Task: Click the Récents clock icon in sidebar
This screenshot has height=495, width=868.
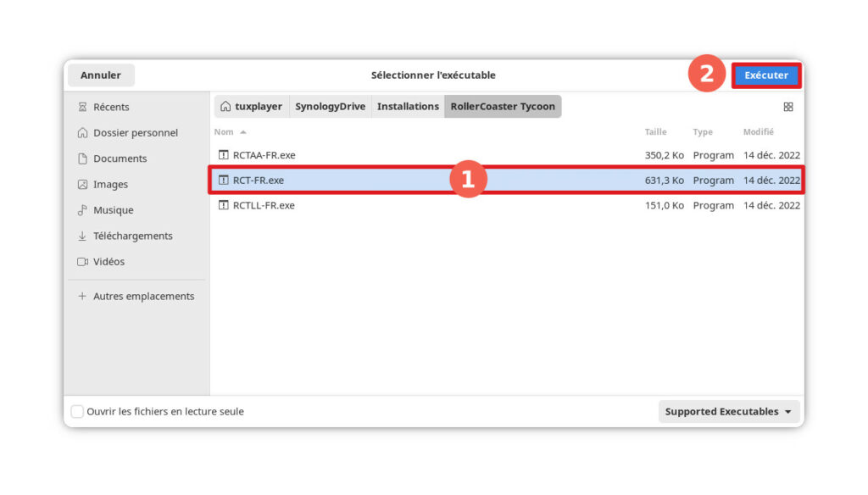Action: (x=82, y=107)
